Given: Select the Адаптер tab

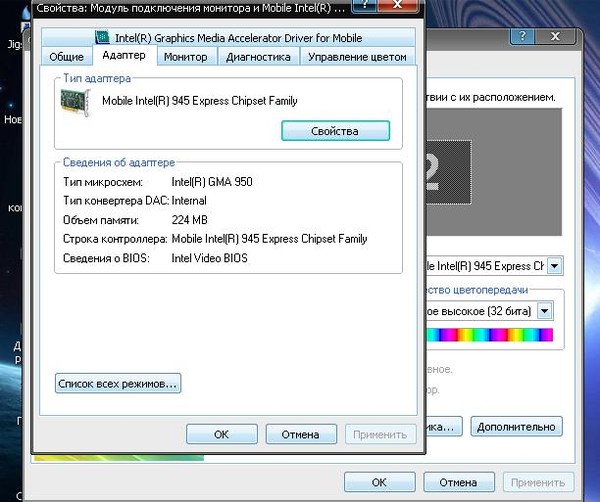Looking at the screenshot, I should coord(124,55).
